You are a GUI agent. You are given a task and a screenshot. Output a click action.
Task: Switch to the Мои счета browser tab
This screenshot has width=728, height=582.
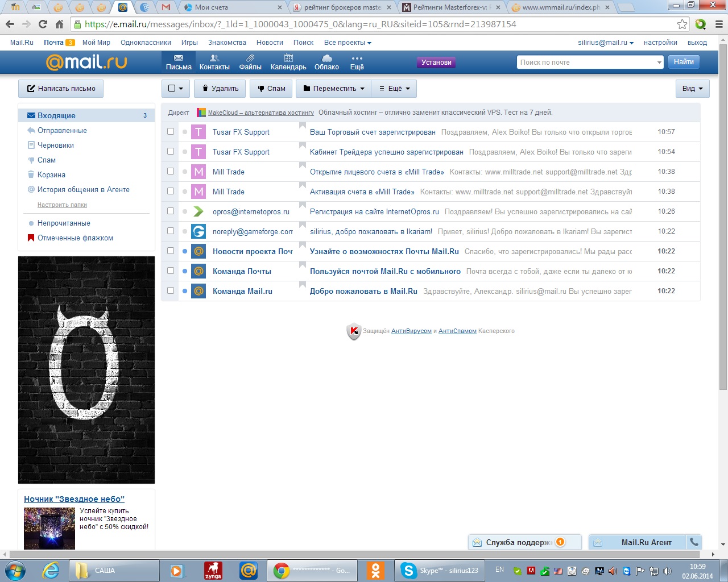coord(233,7)
